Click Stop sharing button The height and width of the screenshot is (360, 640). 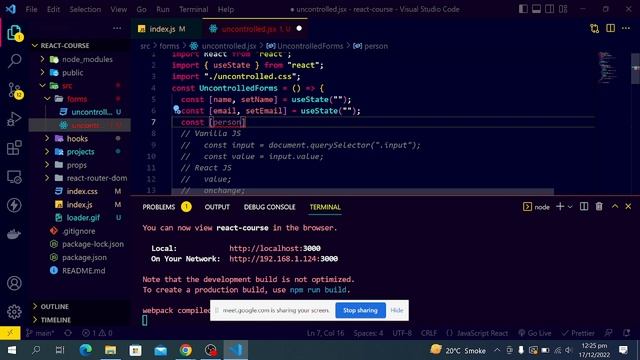(360, 310)
